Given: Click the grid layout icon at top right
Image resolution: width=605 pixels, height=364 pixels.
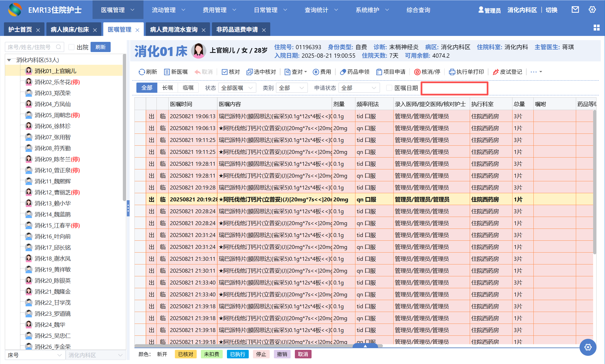Looking at the screenshot, I should tap(596, 28).
